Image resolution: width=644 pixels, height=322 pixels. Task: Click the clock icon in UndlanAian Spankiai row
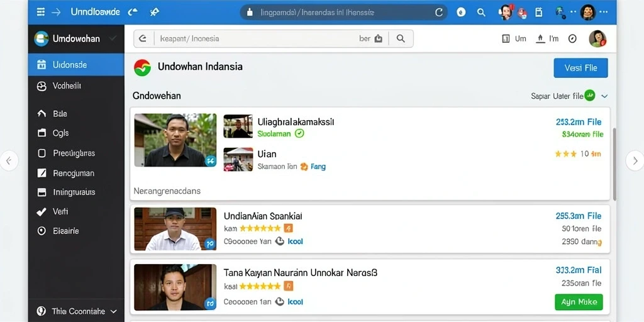(280, 241)
